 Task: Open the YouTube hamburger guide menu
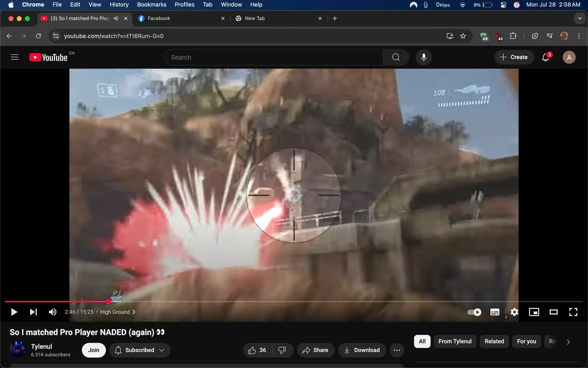click(15, 57)
